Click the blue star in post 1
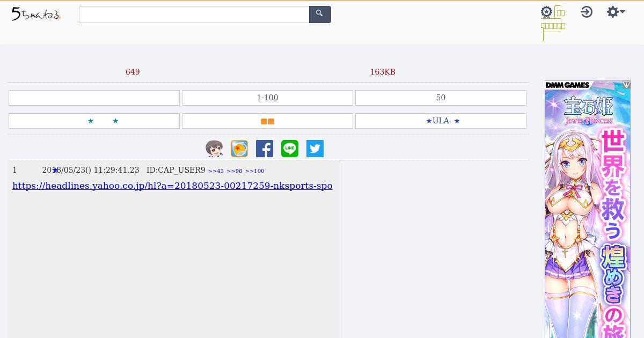The width and height of the screenshot is (644, 338). 55,170
